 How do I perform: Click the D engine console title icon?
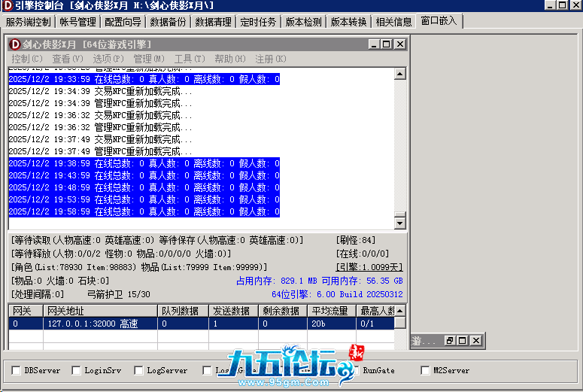[x=7, y=5]
